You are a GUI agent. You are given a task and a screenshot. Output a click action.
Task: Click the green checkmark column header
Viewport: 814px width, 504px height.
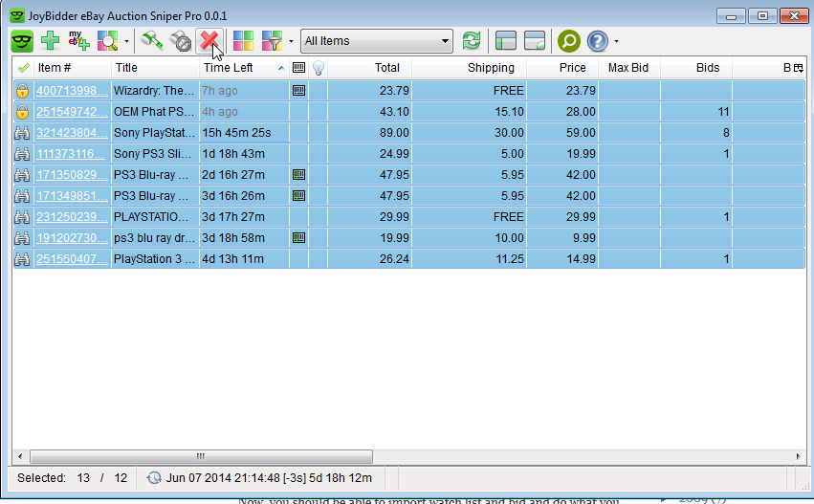click(23, 68)
